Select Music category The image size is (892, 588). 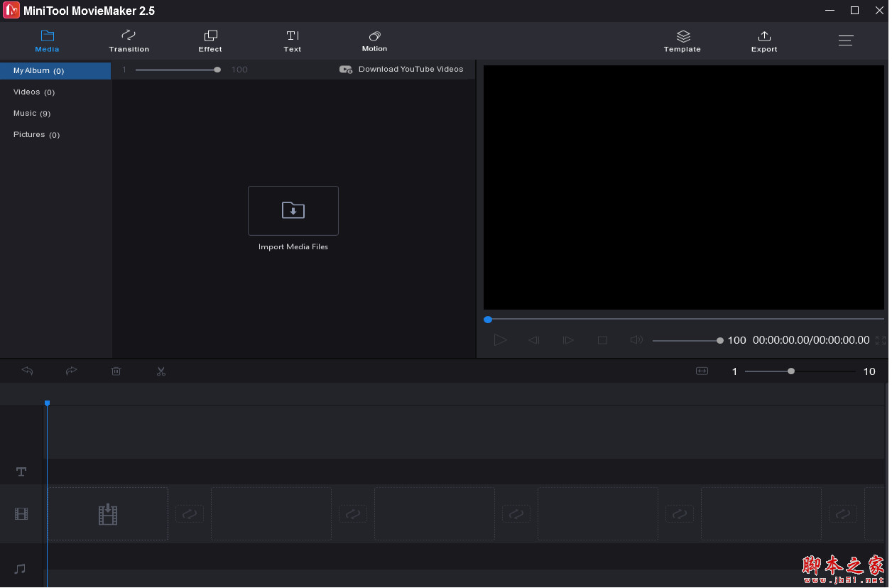pos(55,114)
